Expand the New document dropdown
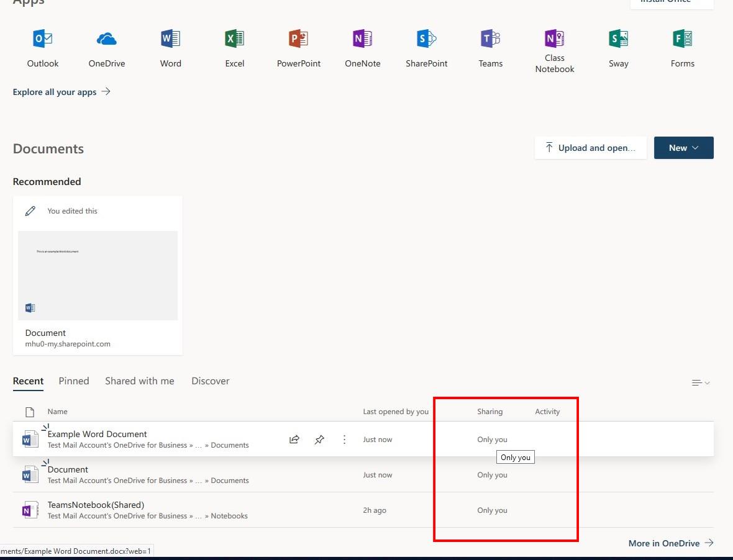The height and width of the screenshot is (560, 733). [x=683, y=148]
